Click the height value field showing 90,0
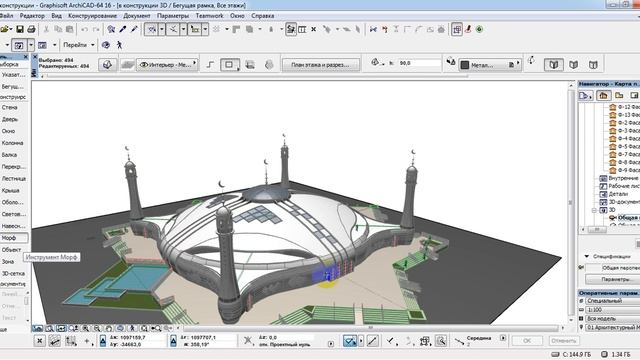The image size is (640, 360). coord(419,63)
